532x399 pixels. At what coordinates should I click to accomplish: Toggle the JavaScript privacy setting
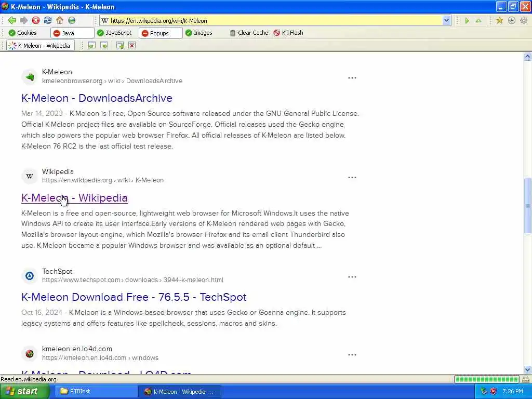click(114, 33)
